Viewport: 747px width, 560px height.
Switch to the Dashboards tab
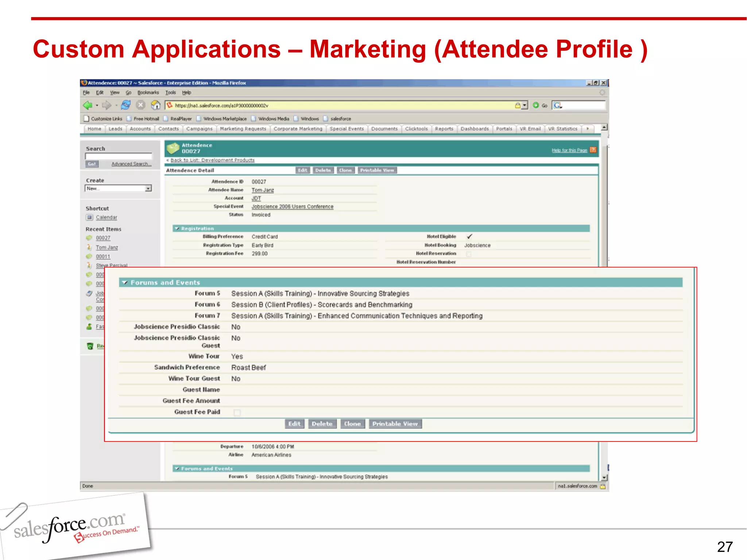475,129
